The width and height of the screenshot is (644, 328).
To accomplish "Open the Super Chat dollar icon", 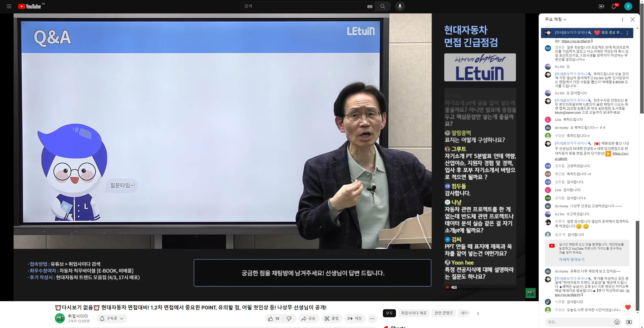I will tap(629, 322).
